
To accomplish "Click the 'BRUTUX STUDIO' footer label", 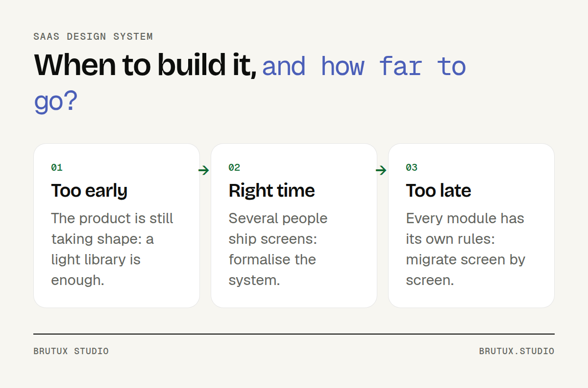I will click(x=71, y=351).
